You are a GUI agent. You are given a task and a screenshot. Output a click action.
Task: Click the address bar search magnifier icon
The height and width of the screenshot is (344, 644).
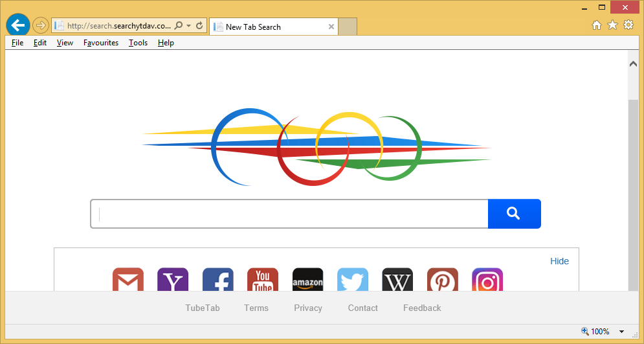(178, 25)
